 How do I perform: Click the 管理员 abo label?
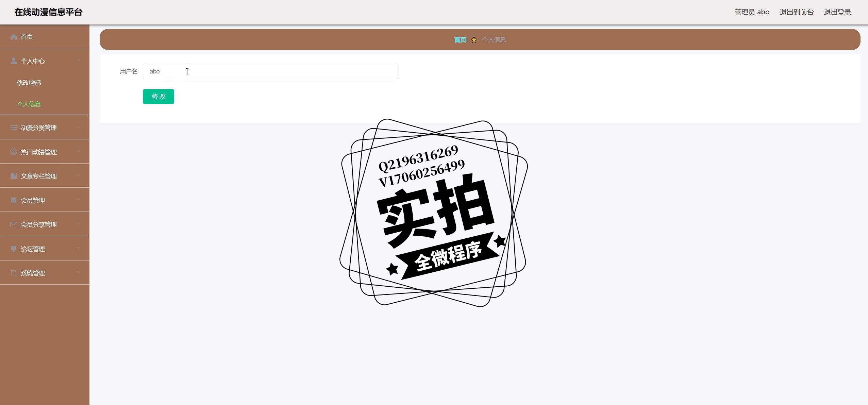click(x=752, y=12)
